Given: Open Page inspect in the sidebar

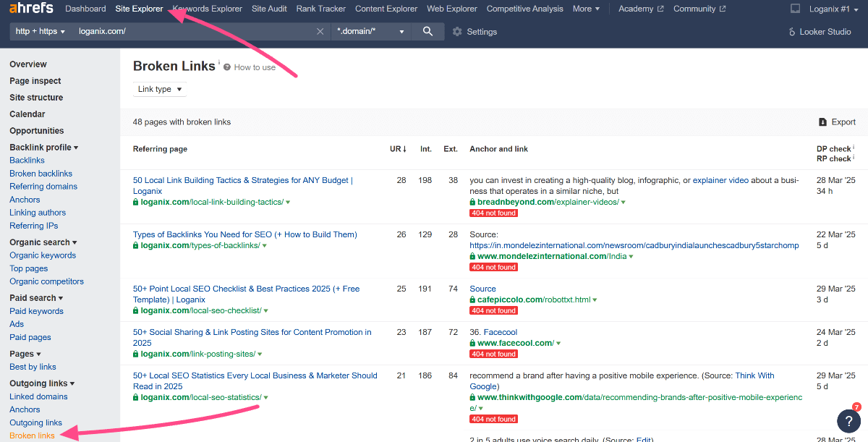Looking at the screenshot, I should (35, 81).
